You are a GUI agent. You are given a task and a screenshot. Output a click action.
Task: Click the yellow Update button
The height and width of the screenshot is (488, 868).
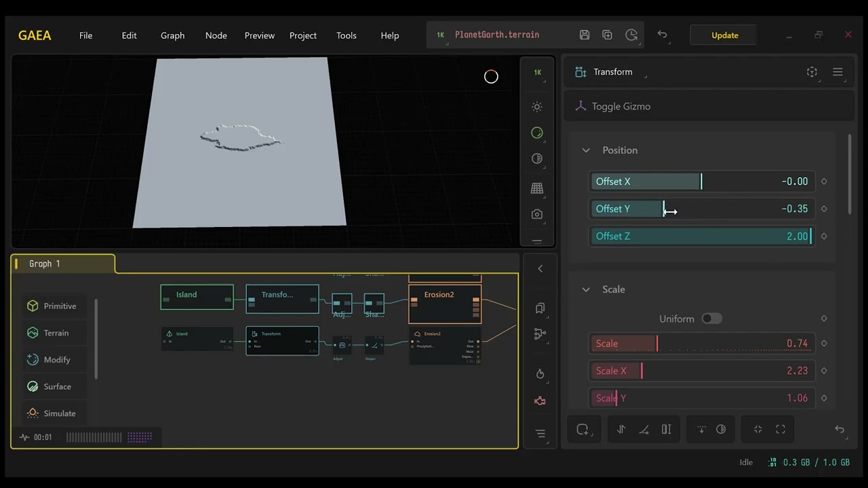pyautogui.click(x=725, y=35)
